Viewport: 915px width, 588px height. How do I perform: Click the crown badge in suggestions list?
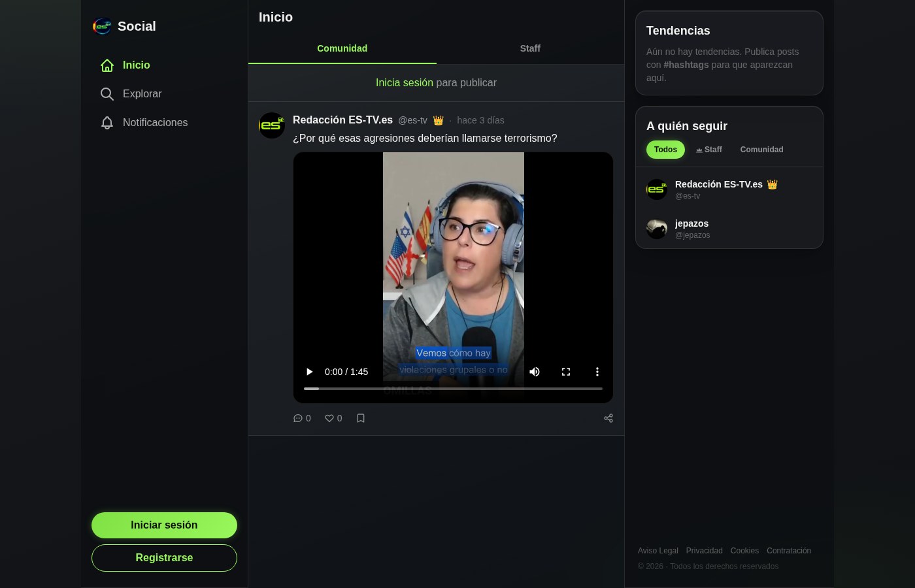773,184
